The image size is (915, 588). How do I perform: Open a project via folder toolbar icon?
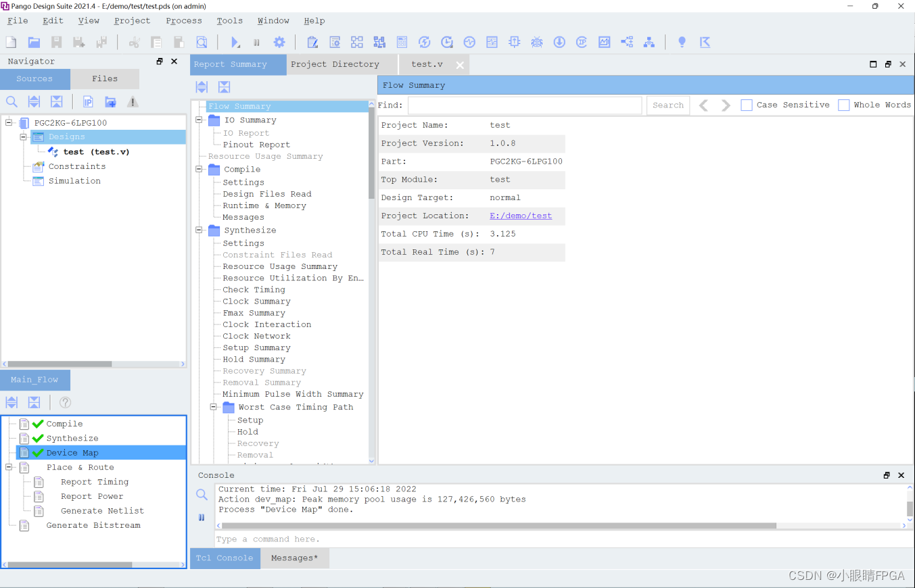click(x=34, y=42)
